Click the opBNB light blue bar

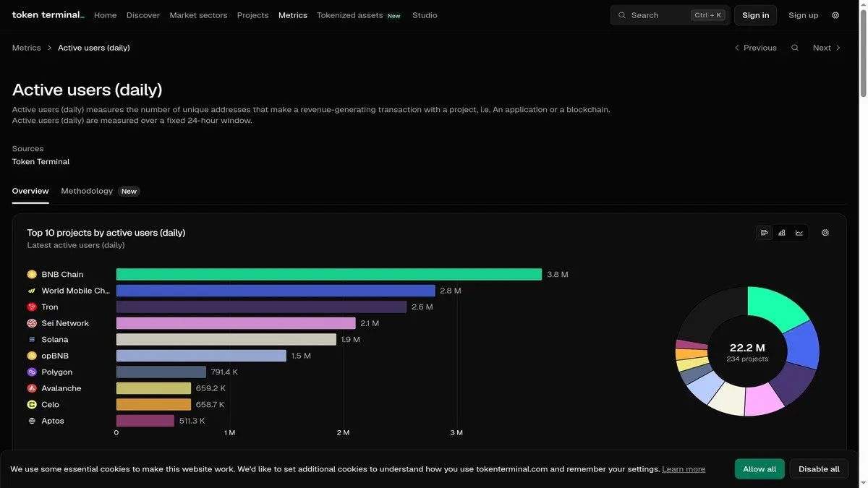[201, 356]
